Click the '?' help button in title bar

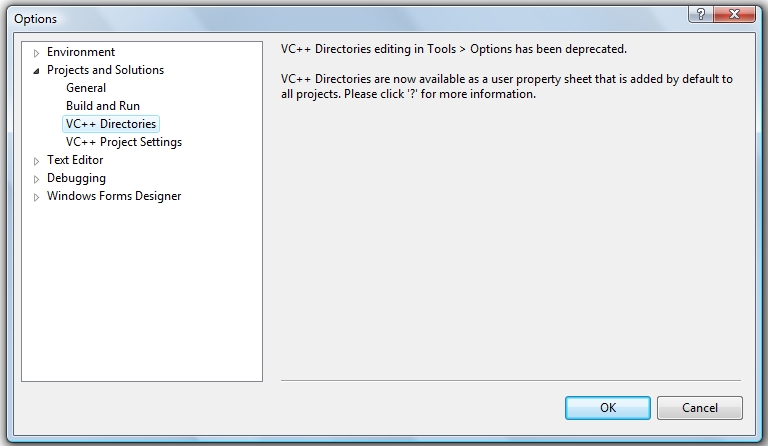[699, 13]
